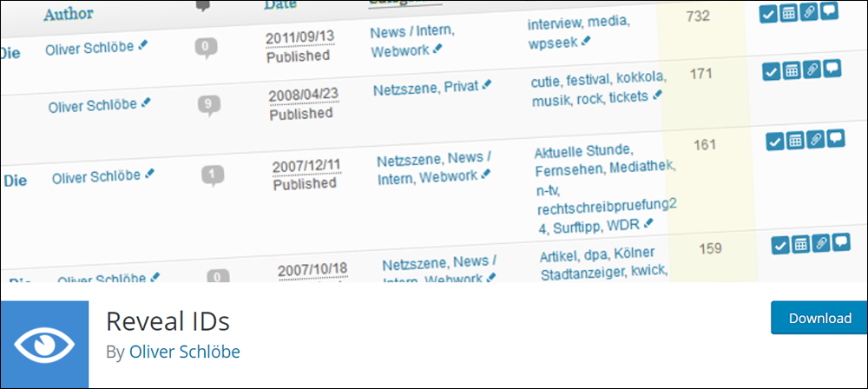
Task: Click the 0 comment bubble in the 2011/09/13 row
Action: click(206, 49)
